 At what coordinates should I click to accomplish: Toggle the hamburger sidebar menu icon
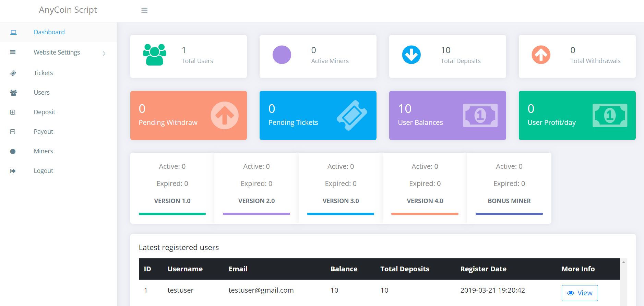click(x=144, y=10)
